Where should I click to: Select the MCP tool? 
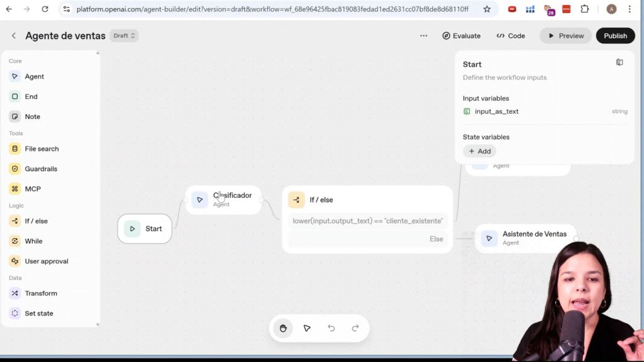pyautogui.click(x=32, y=189)
